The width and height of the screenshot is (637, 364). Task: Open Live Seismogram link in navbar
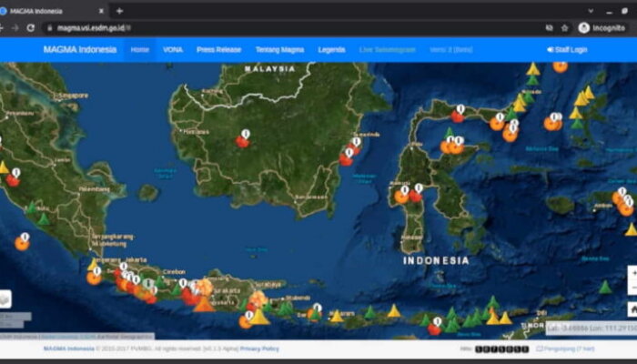(x=387, y=49)
